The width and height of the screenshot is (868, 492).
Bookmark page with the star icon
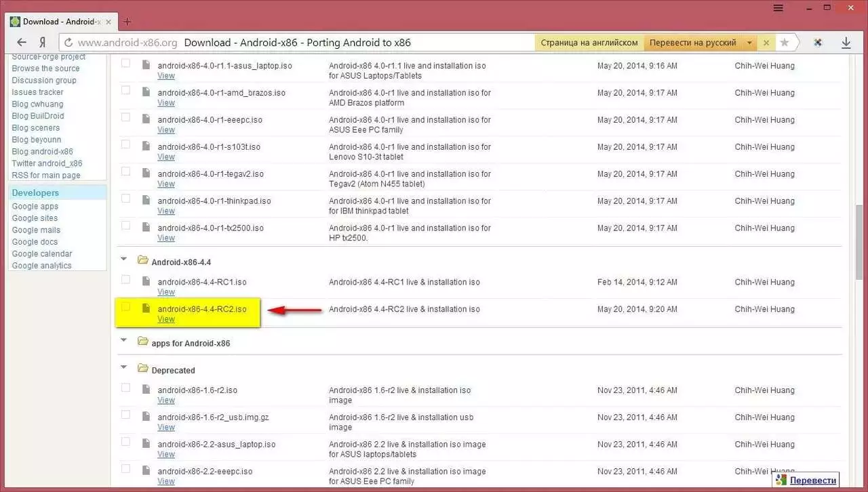[x=785, y=42]
